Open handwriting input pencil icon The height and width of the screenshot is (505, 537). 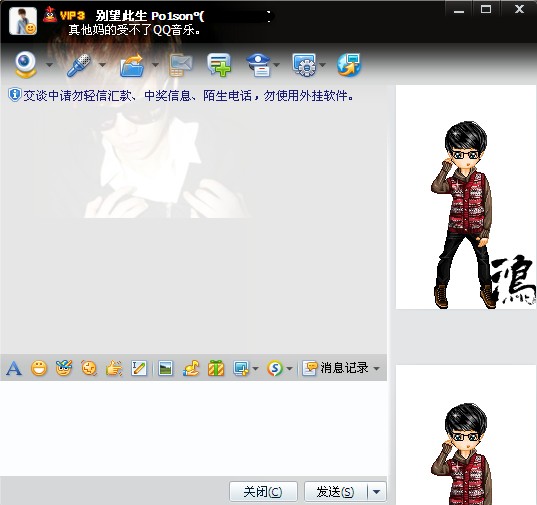[x=139, y=368]
